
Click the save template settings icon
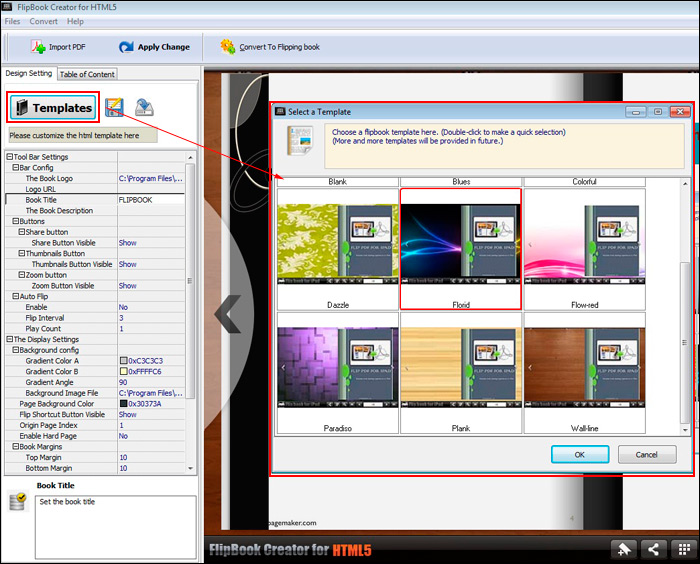tap(114, 107)
